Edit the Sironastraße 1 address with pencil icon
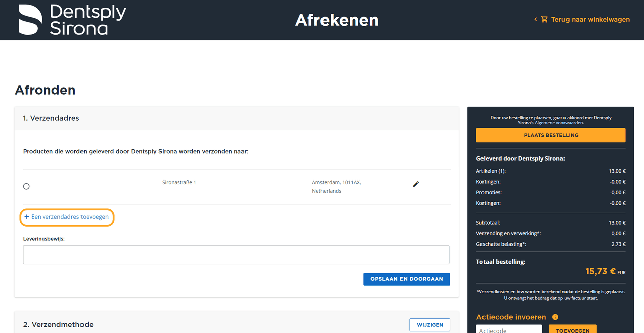Screen dimensions: 644x333 click(416, 184)
